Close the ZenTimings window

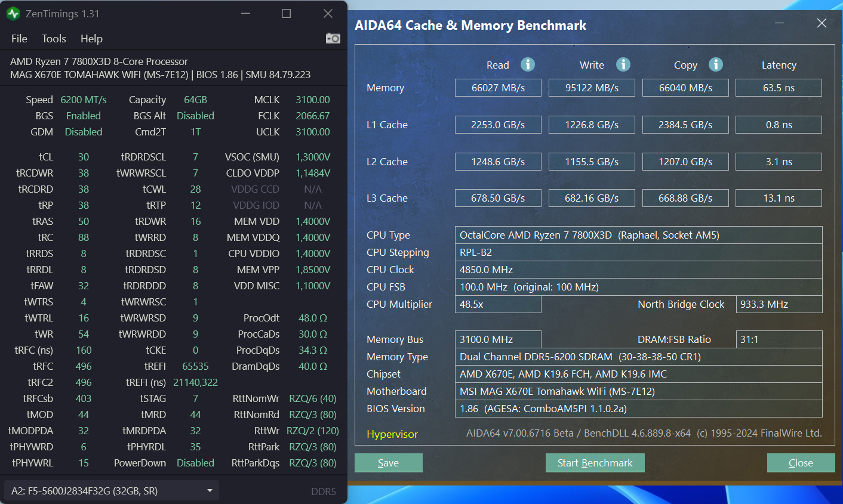pos(328,13)
